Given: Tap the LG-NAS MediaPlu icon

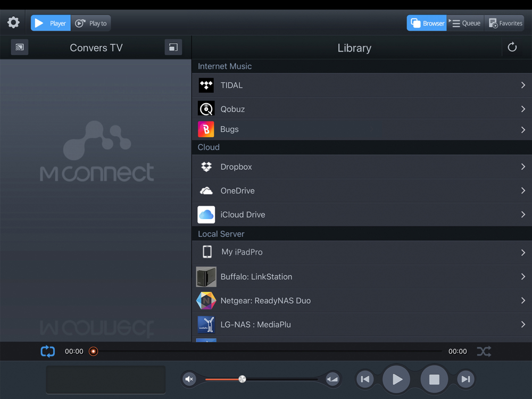Looking at the screenshot, I should [x=206, y=325].
